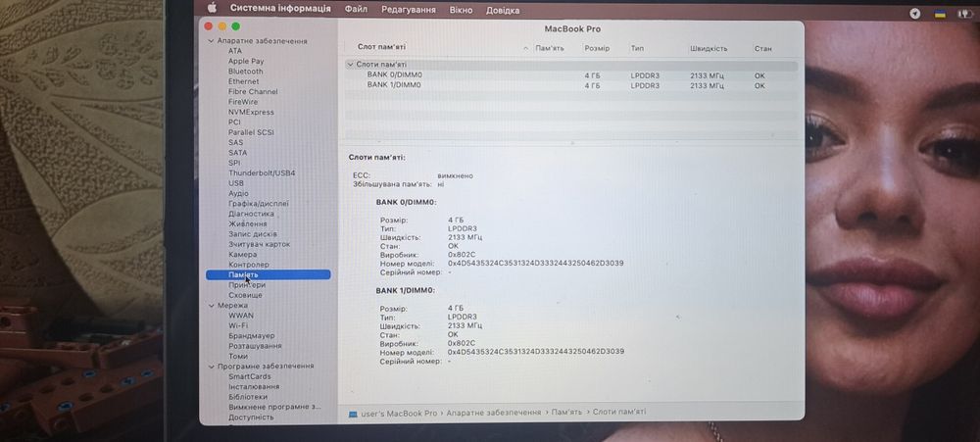Open the Довідка menu

click(x=503, y=11)
